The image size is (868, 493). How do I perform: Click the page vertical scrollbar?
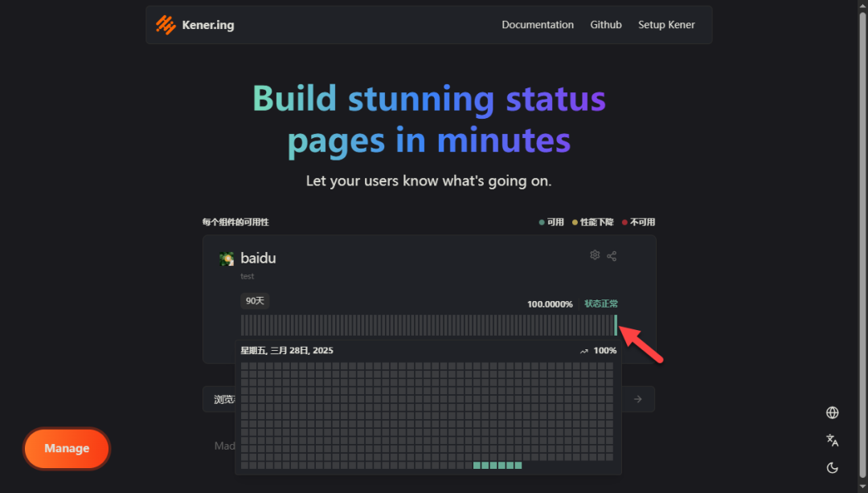click(x=862, y=246)
